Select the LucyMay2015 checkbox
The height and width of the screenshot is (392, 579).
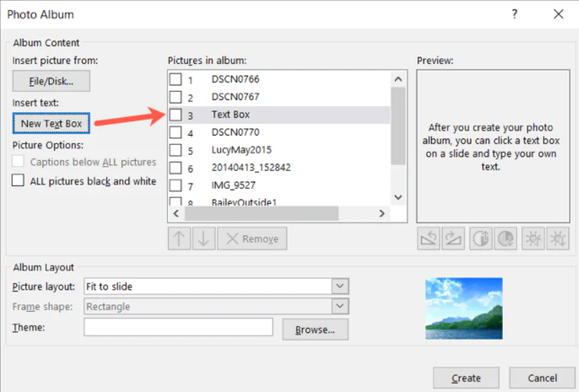pyautogui.click(x=175, y=150)
